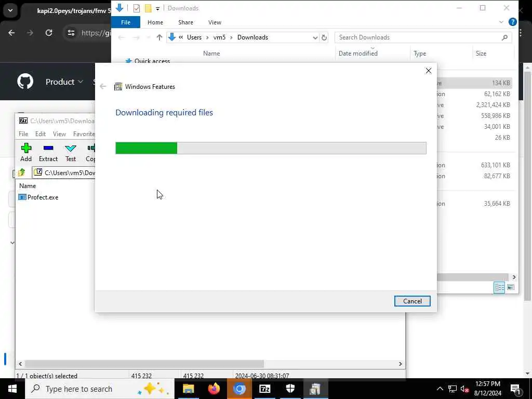Viewport: 532px width, 399px height.
Task: Click the back arrow in Windows Features
Action: coord(103,87)
